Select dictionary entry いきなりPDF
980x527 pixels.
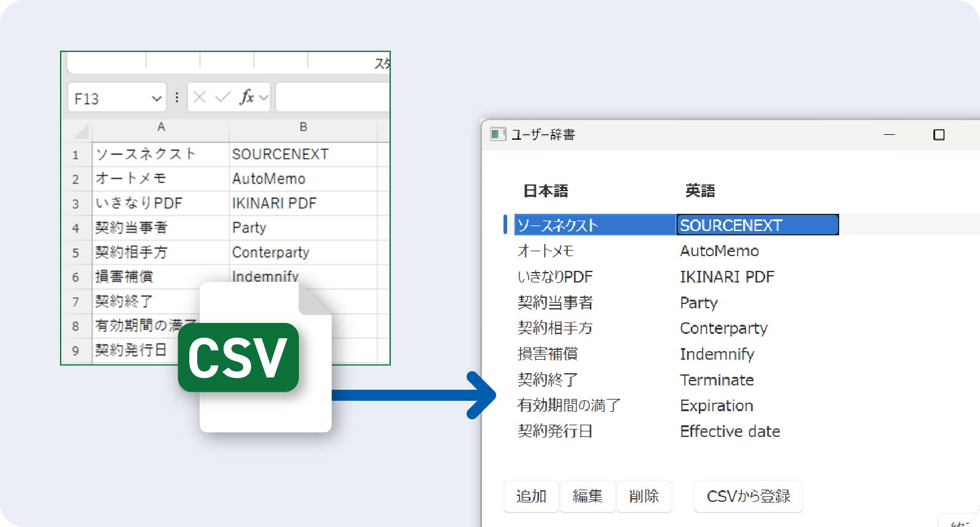(555, 277)
